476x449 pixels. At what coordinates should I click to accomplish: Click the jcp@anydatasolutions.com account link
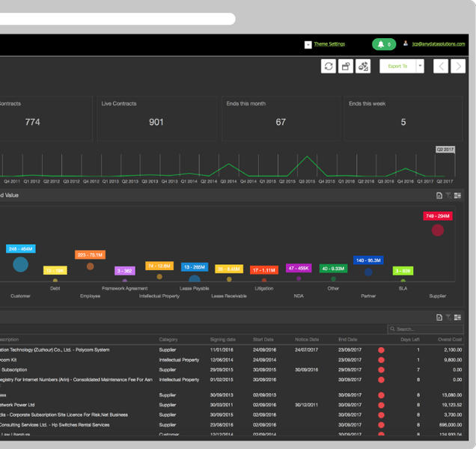click(439, 44)
